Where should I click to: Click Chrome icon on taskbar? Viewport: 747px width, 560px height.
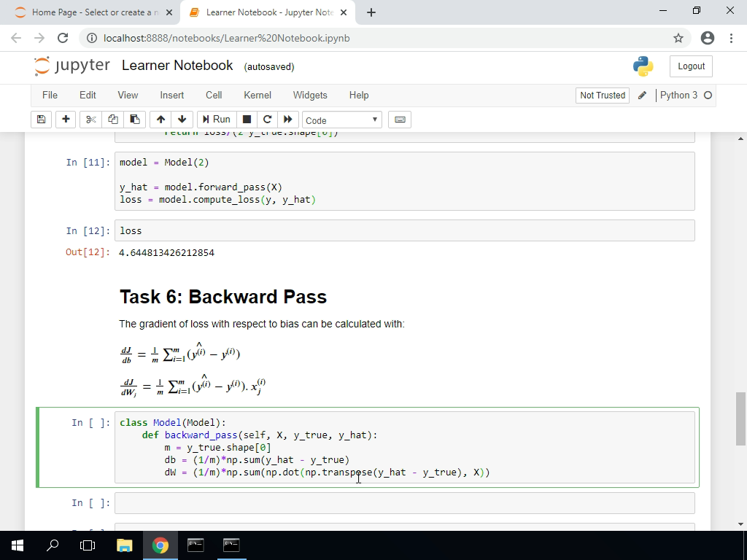point(160,545)
